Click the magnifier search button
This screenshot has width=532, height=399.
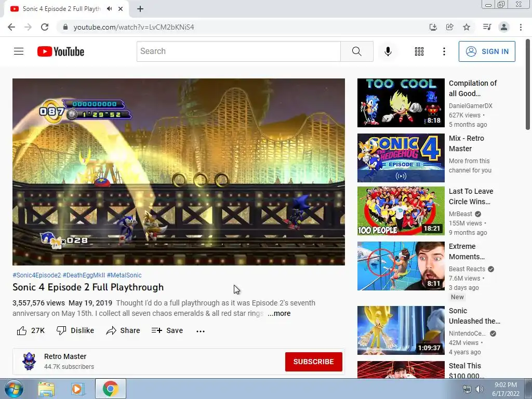[356, 51]
